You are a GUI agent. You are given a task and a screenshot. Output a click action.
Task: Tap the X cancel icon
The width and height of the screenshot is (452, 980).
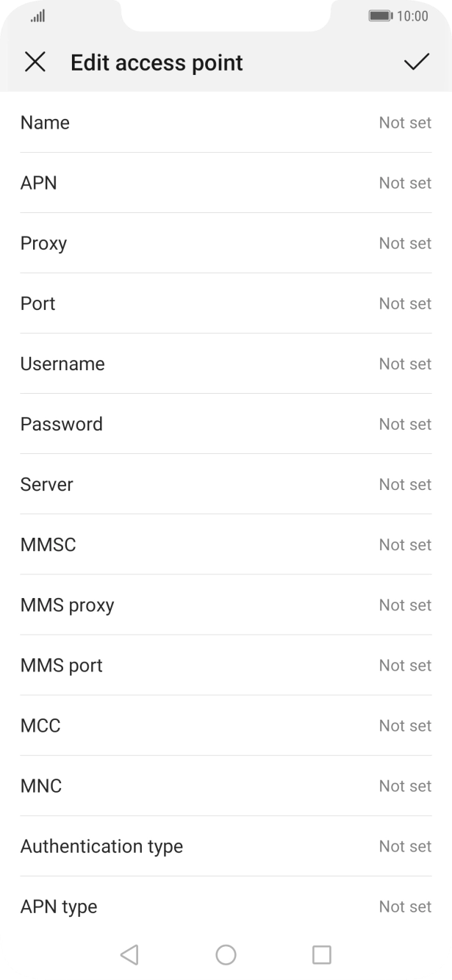[35, 62]
